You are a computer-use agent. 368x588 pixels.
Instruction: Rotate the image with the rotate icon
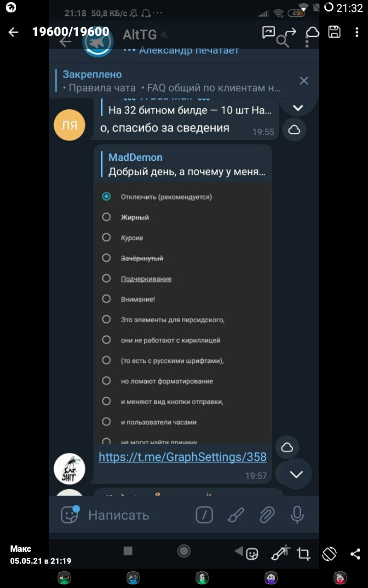pos(329,554)
